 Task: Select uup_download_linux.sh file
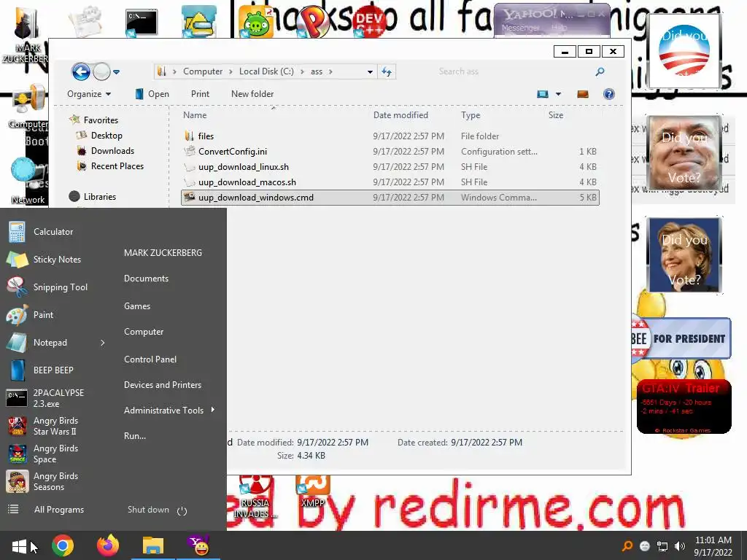pos(390,167)
